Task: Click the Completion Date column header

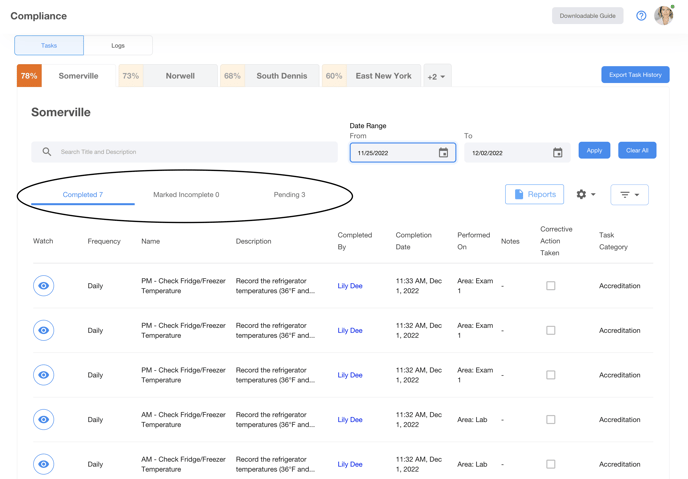Action: 413,241
